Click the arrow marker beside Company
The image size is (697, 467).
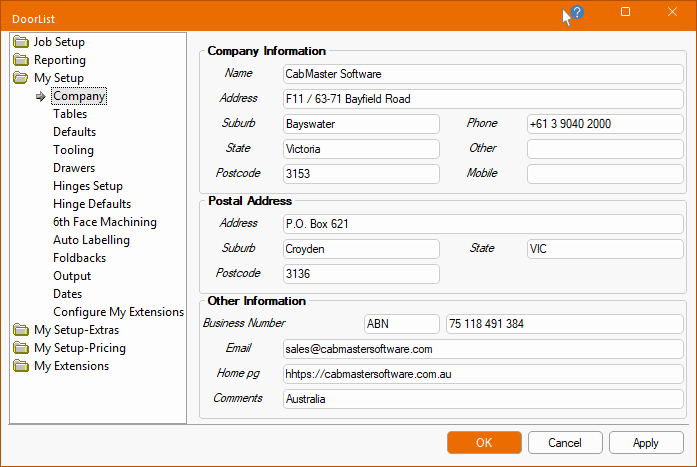coord(41,96)
